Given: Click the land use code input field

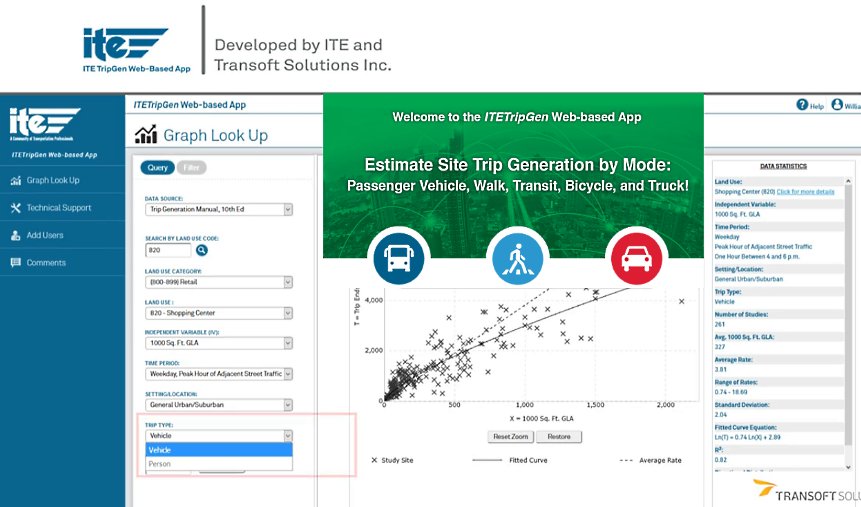Looking at the screenshot, I should (168, 250).
